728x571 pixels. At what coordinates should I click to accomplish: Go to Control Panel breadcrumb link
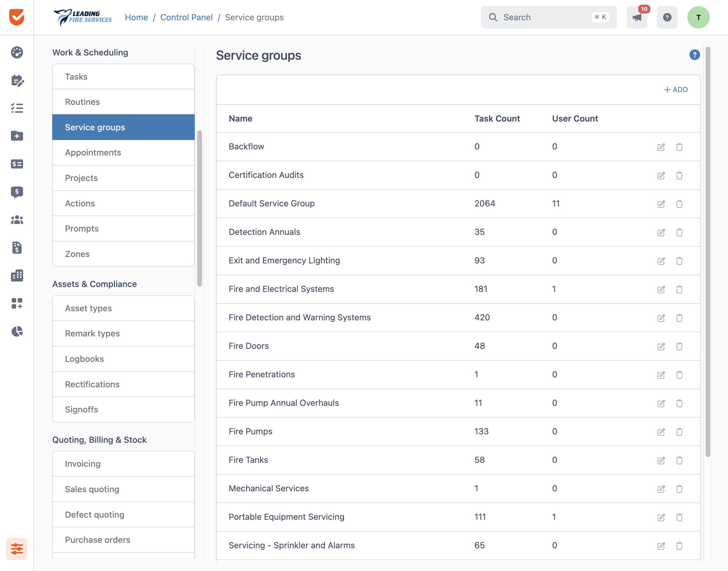(186, 17)
